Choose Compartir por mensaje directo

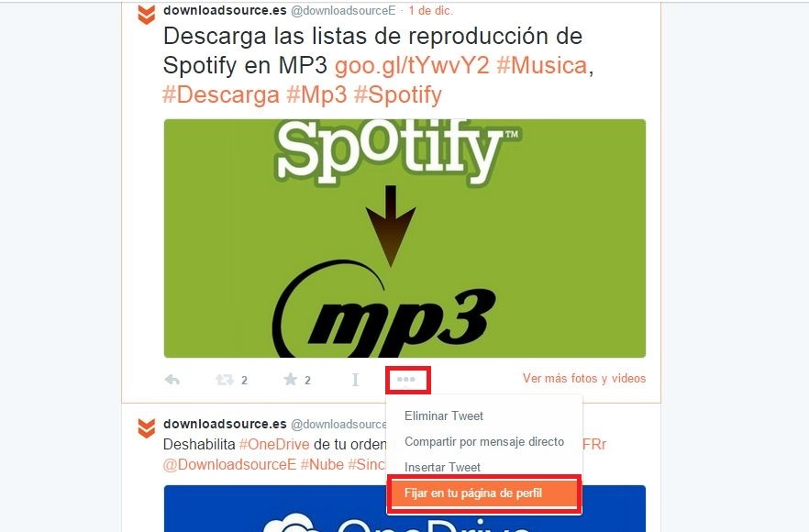[x=484, y=442]
